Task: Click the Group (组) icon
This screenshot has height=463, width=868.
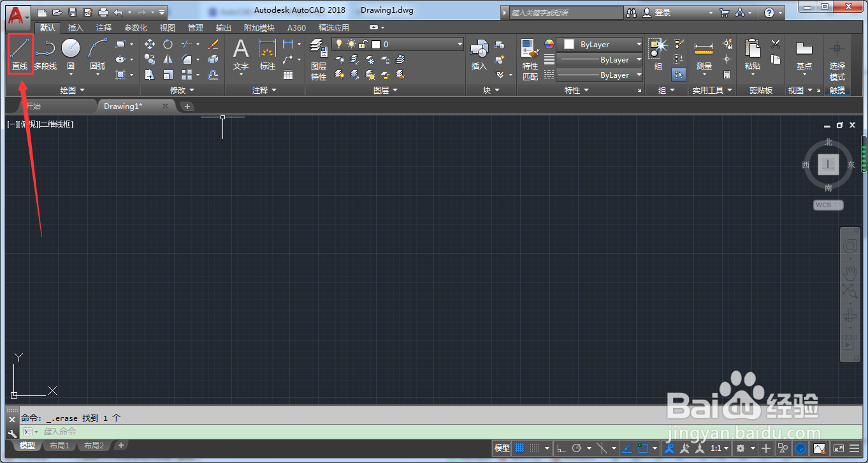Action: pos(658,54)
